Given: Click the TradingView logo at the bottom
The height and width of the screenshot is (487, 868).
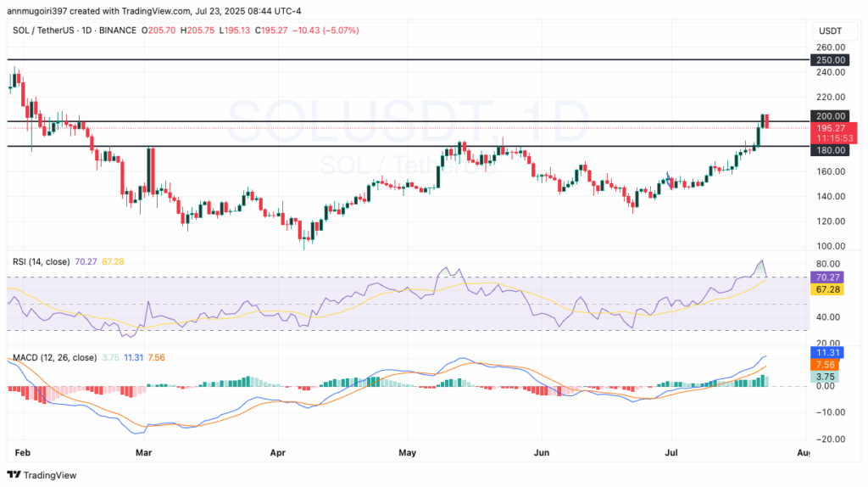Looking at the screenshot, I should 42,475.
